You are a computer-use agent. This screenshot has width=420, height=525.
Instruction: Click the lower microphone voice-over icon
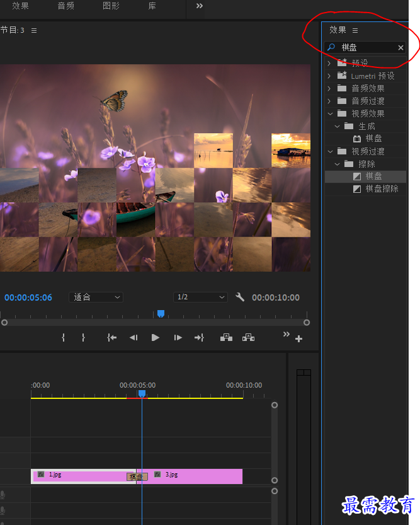pyautogui.click(x=3, y=511)
